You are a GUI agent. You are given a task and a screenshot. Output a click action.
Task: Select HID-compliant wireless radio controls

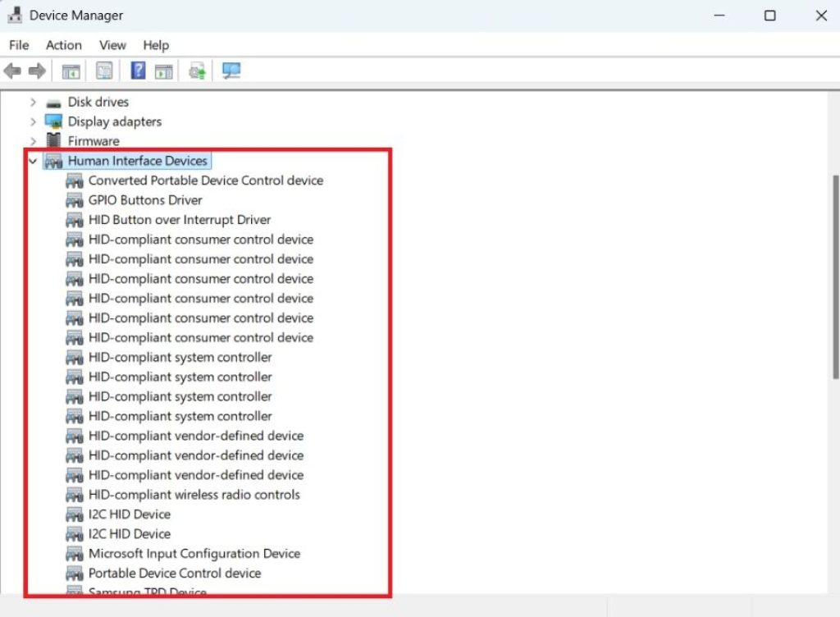click(x=194, y=495)
